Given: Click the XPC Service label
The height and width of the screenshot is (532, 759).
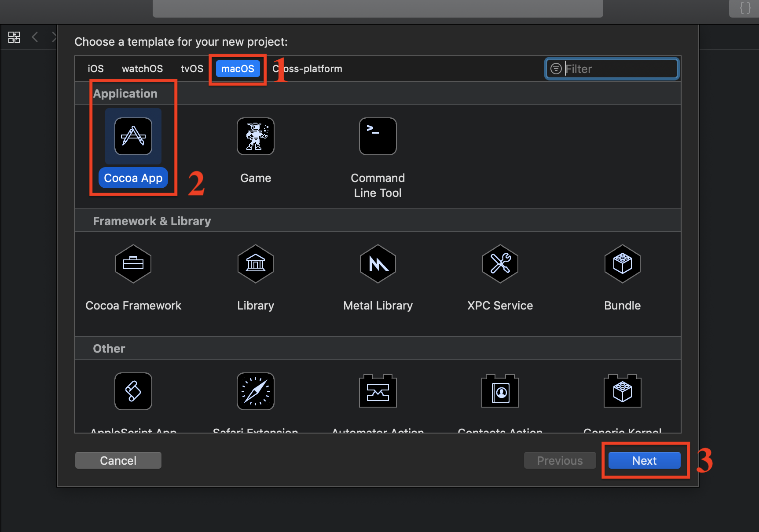Looking at the screenshot, I should (500, 306).
